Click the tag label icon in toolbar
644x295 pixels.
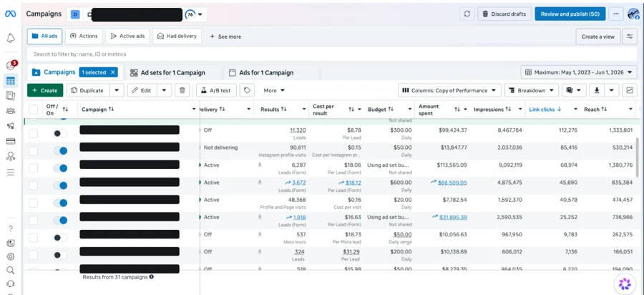247,90
